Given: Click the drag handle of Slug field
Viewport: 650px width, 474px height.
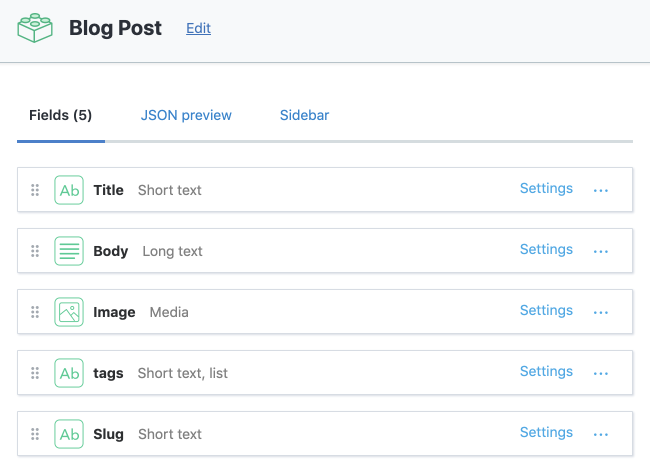Looking at the screenshot, I should [x=35, y=434].
